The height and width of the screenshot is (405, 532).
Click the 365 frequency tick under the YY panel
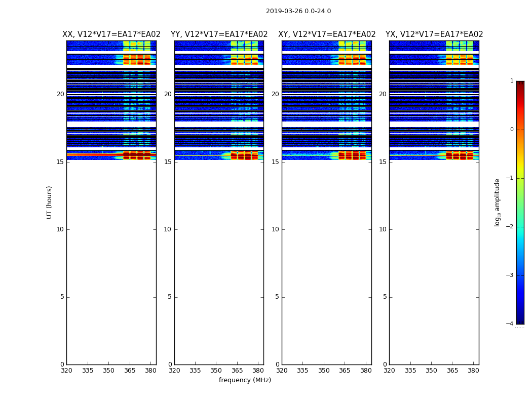(237, 371)
